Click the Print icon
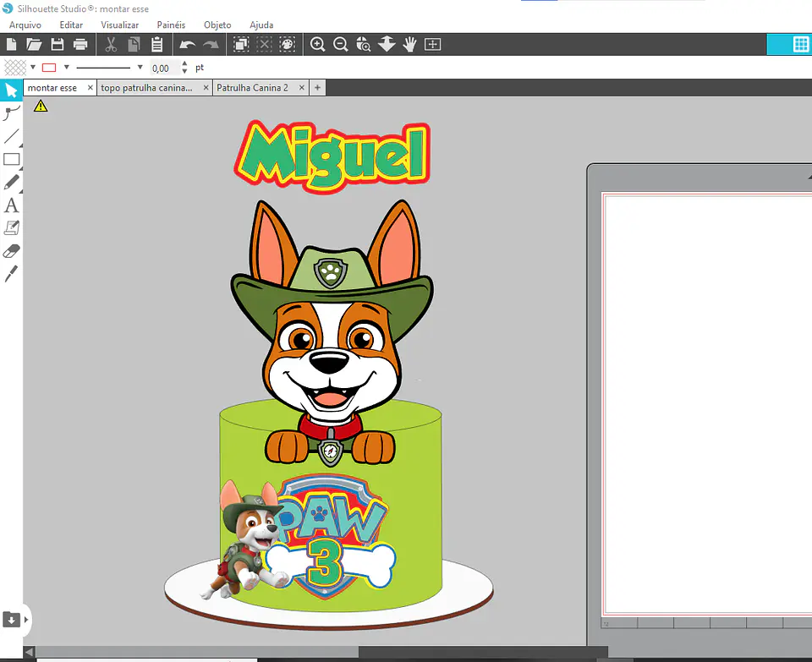 (x=80, y=45)
